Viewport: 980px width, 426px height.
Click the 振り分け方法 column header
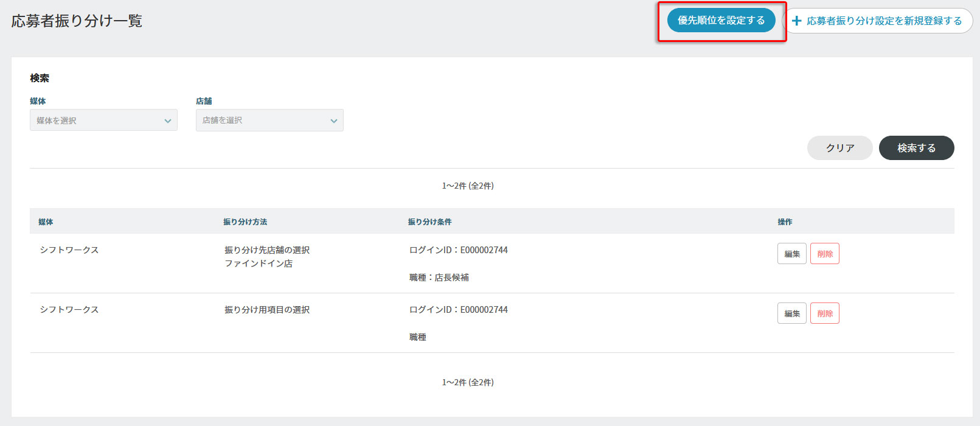click(245, 222)
